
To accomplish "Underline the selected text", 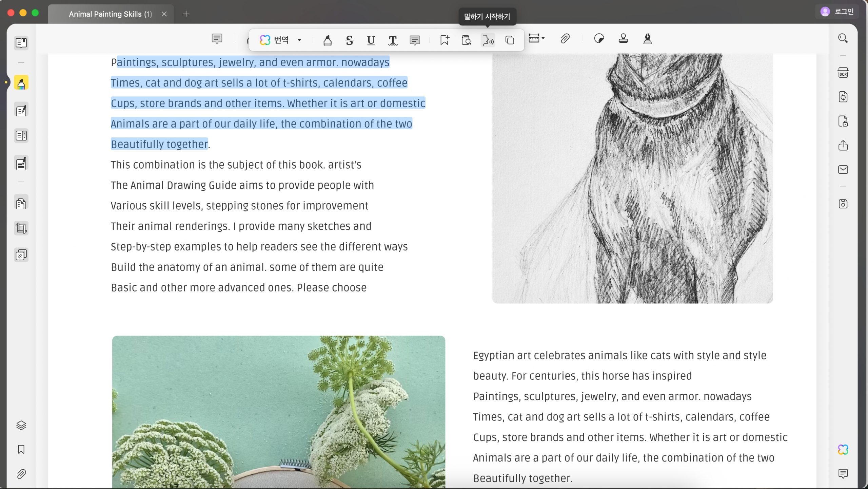I will 371,40.
